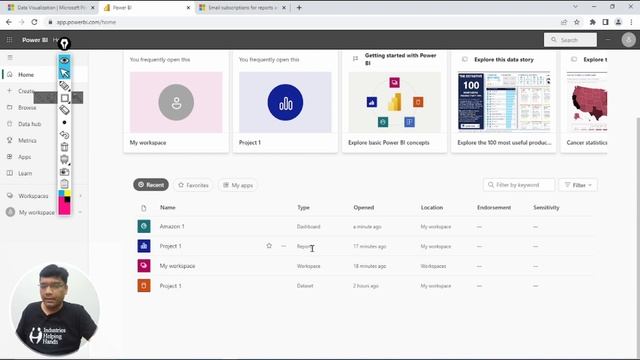Click the address bar URL
The image size is (640, 360).
86,22
